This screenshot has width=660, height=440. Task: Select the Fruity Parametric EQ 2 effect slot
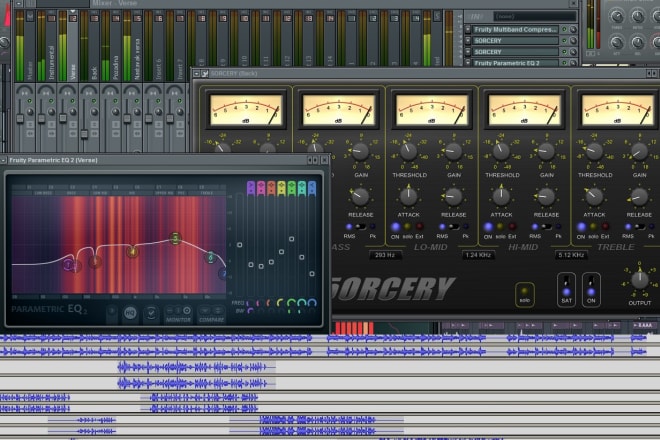tap(516, 63)
